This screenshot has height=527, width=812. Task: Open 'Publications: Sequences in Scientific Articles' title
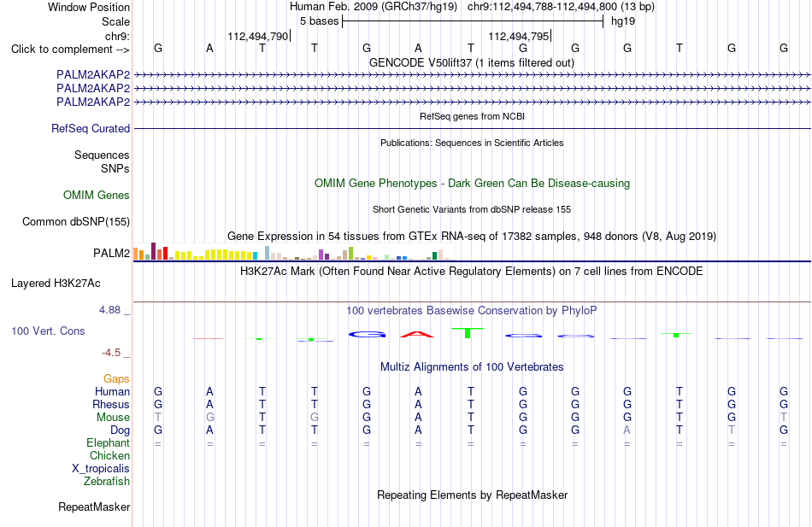(472, 143)
